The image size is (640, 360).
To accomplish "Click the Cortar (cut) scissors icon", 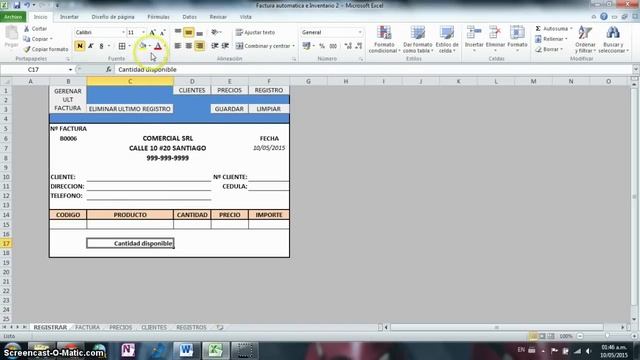I will (27, 29).
